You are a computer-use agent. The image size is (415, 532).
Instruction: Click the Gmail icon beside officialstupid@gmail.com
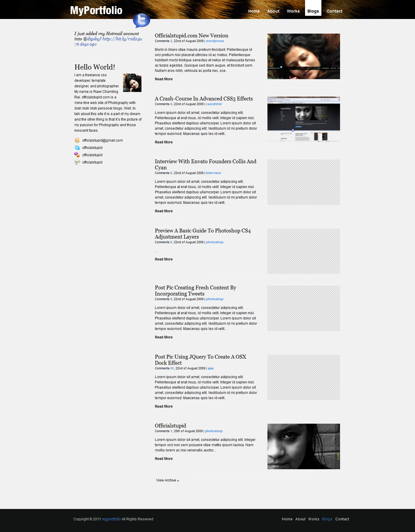click(x=77, y=140)
